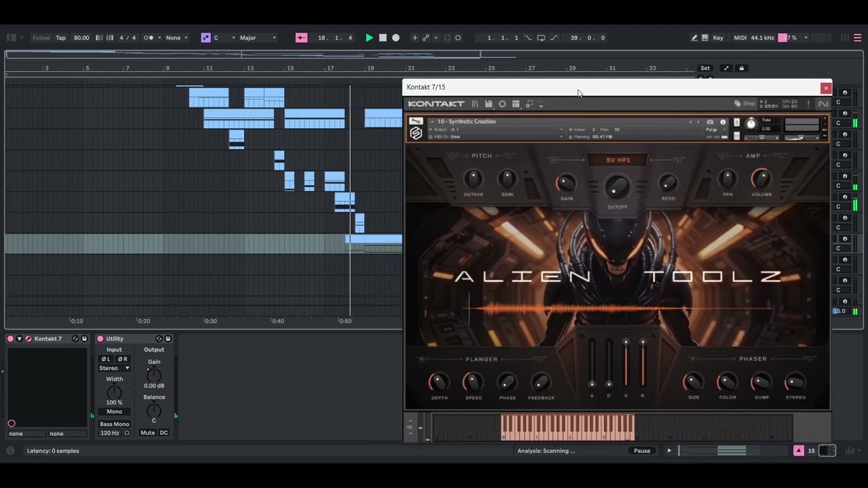This screenshot has height=488, width=868.
Task: Click the OCTAVE pitch knob
Action: tap(473, 179)
